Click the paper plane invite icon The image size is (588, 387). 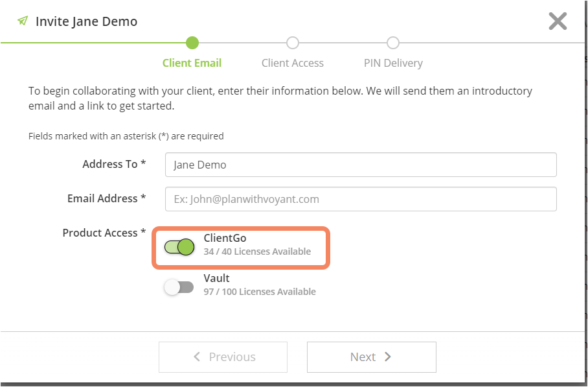23,21
